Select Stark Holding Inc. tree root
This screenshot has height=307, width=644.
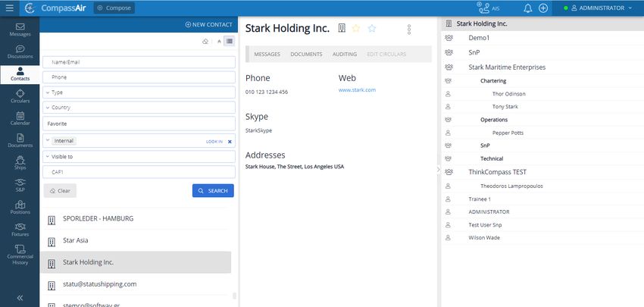tap(542, 23)
